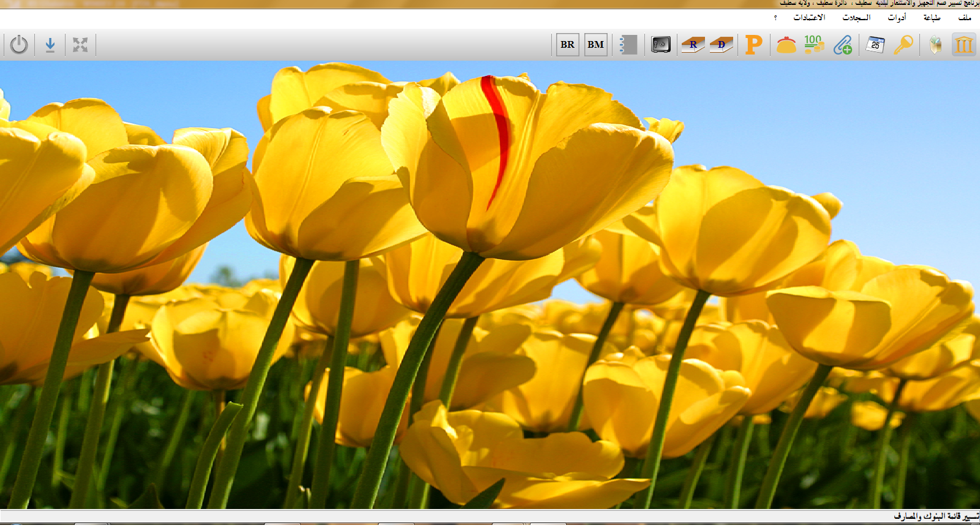Open the أدوات (Tools) menu
The width and height of the screenshot is (980, 528).
pos(897,17)
